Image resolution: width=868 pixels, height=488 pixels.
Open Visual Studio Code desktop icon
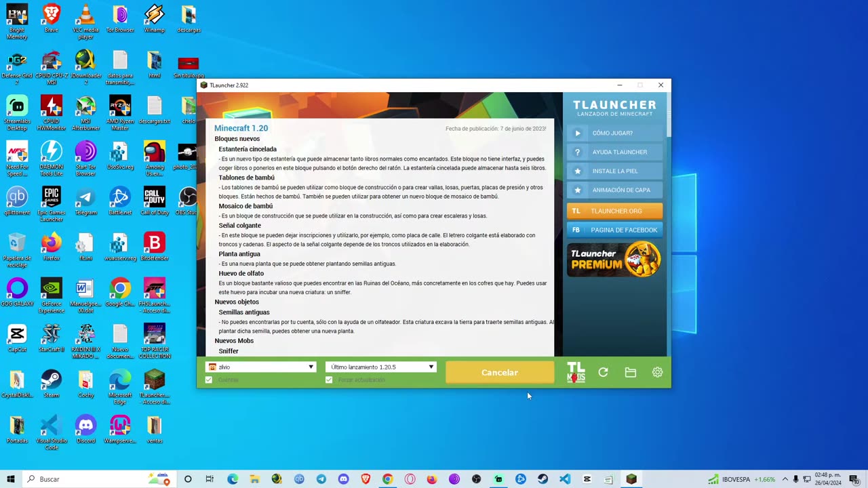[51, 432]
